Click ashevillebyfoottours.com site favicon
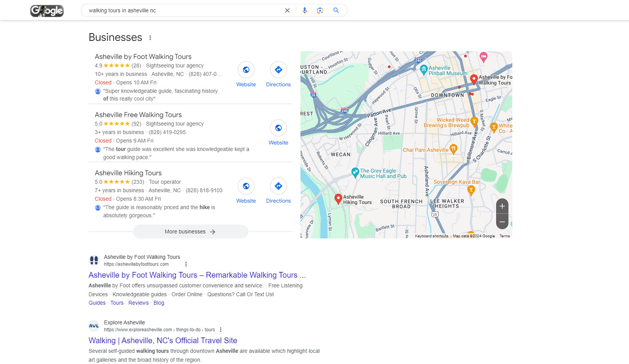 94,260
